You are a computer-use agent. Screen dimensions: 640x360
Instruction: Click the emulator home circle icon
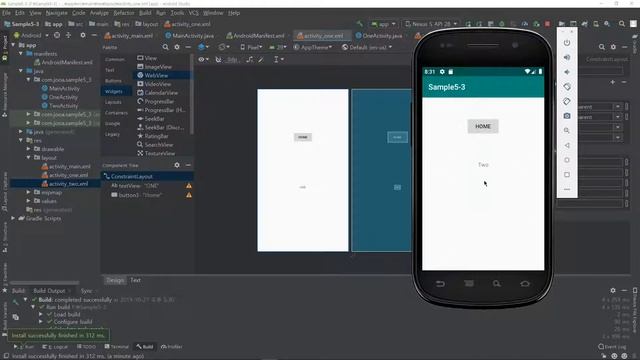click(567, 160)
